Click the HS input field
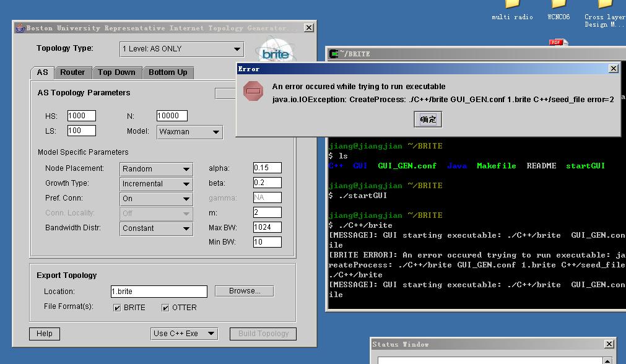 click(x=82, y=116)
